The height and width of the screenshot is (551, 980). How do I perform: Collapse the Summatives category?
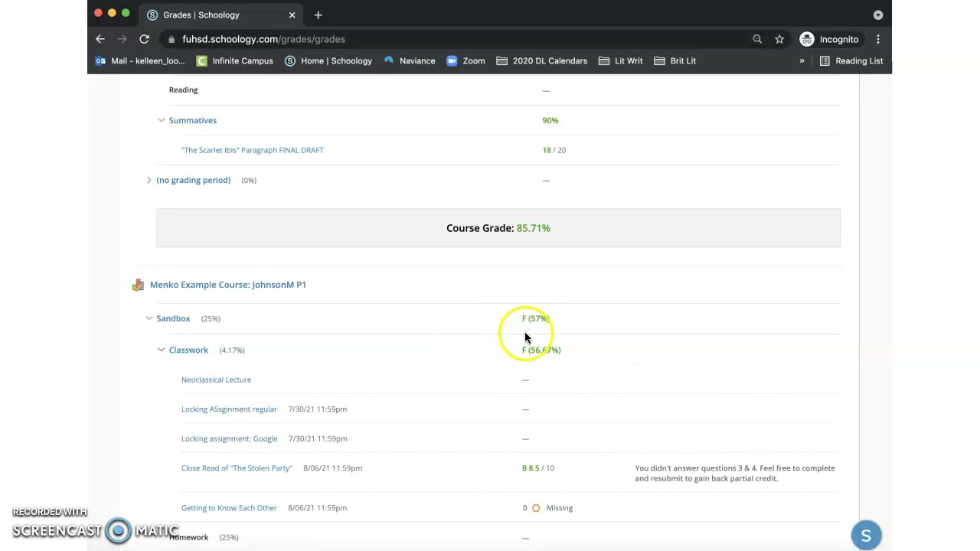pyautogui.click(x=161, y=120)
